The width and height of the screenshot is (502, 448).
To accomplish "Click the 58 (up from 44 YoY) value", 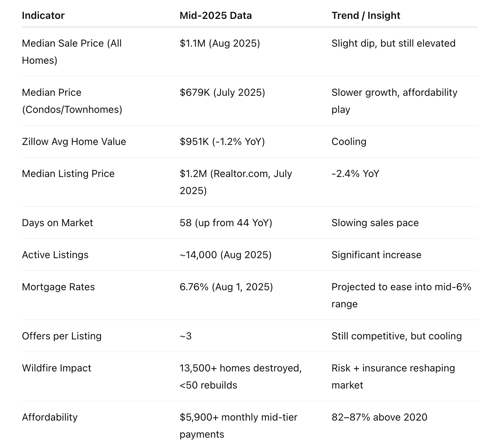I will 226,223.
